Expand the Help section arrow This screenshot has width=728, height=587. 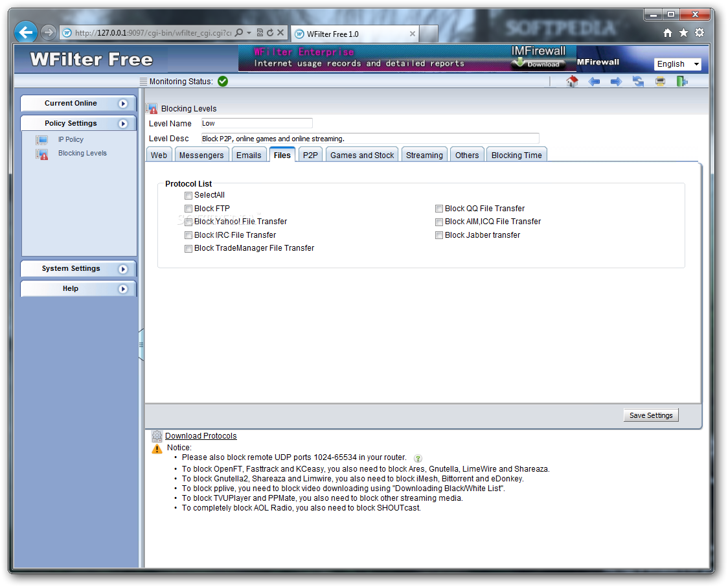click(123, 289)
